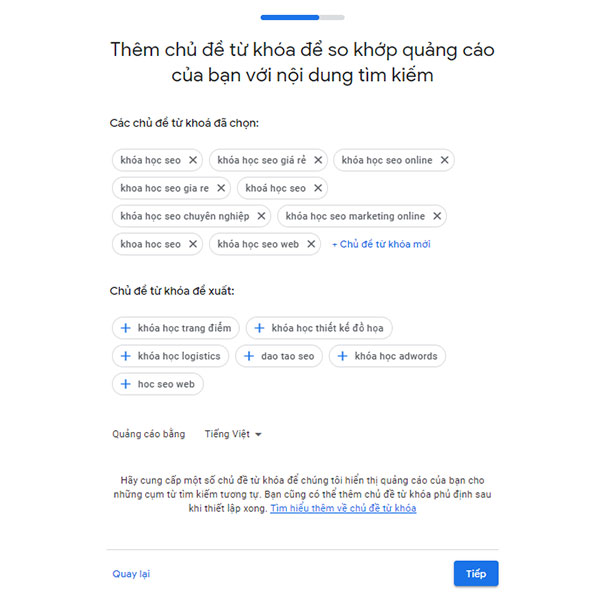Remove the 'khóa học seo web' chip
The height and width of the screenshot is (600, 600).
(x=311, y=244)
